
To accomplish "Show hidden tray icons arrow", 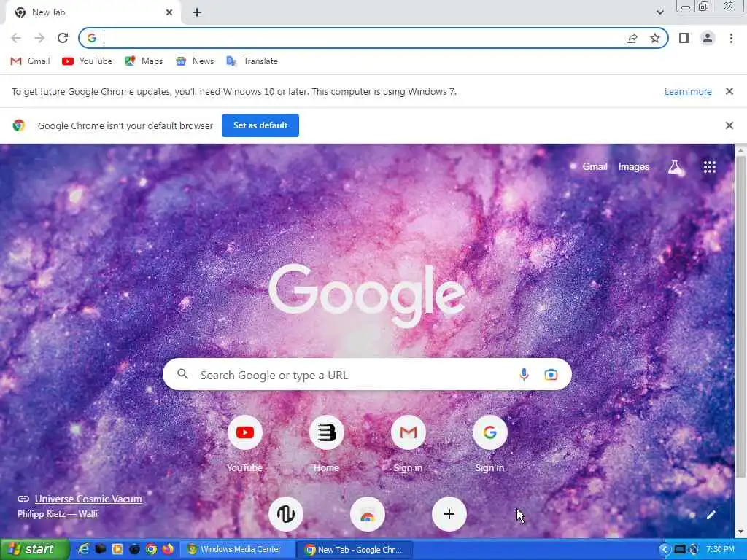I will tap(665, 550).
